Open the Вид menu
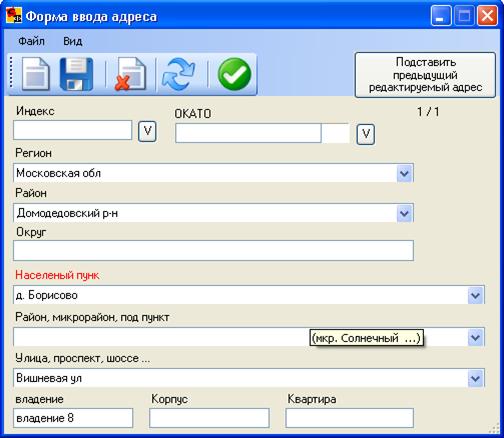The height and width of the screenshot is (438, 504). coord(73,41)
